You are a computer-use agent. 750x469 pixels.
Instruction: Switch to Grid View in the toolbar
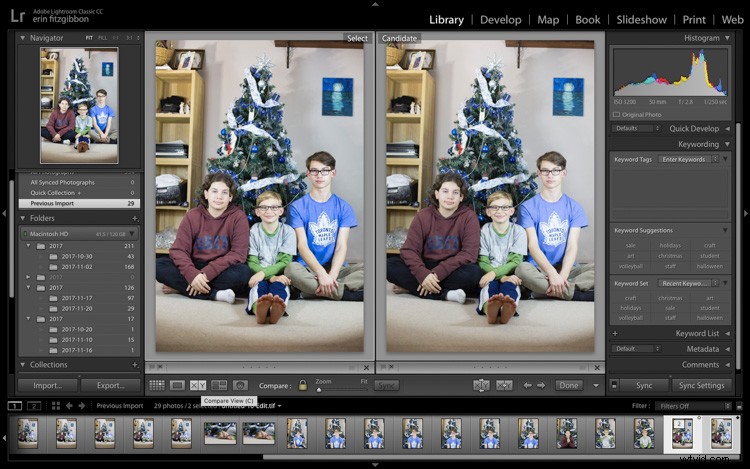pos(157,385)
